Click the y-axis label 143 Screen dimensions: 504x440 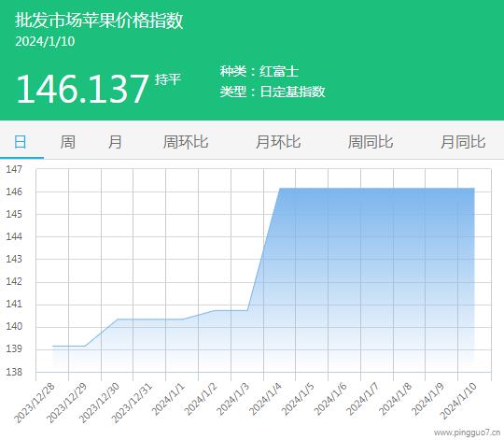[14, 260]
